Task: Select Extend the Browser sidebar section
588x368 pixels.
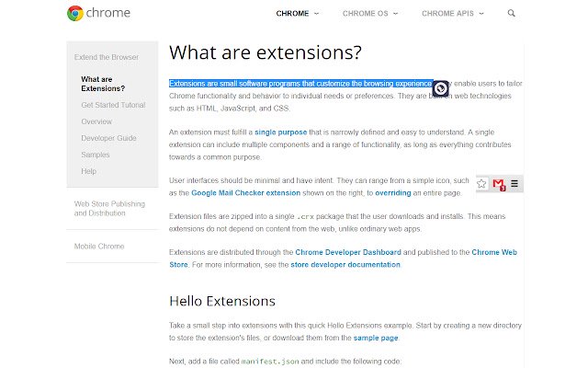Action: point(107,57)
